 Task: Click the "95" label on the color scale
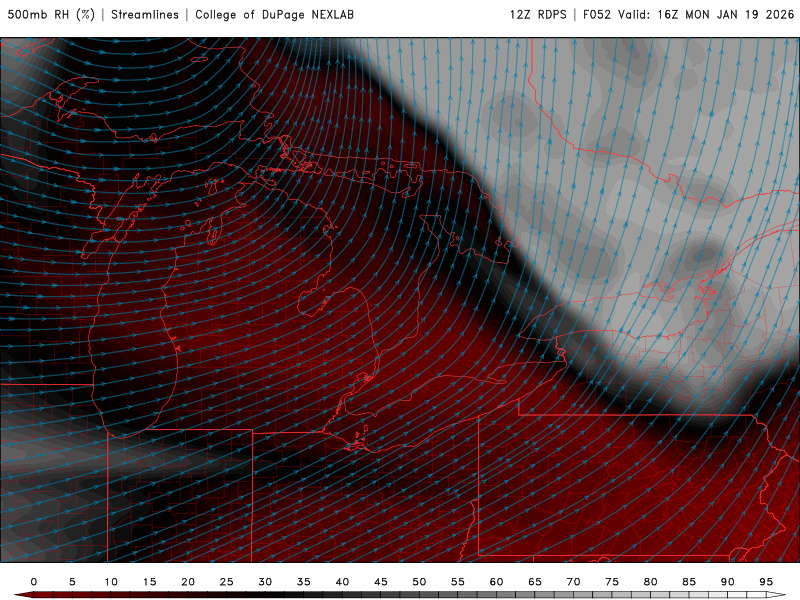click(766, 582)
